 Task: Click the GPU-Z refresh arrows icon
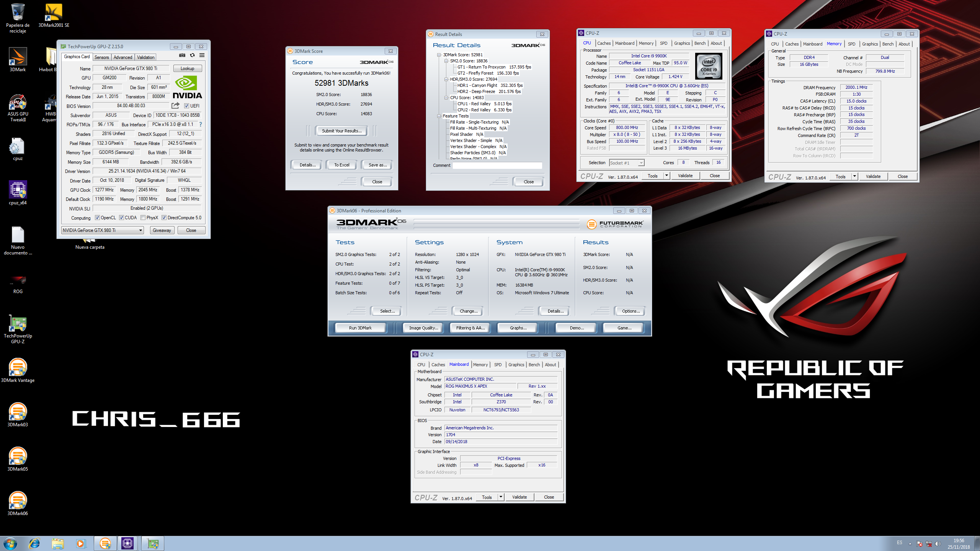[192, 55]
